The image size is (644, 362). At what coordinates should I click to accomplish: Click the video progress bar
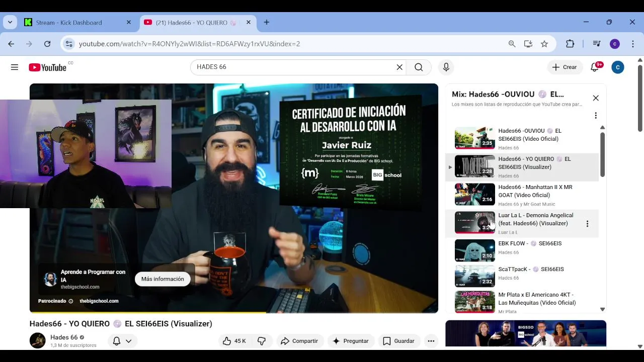click(x=234, y=312)
